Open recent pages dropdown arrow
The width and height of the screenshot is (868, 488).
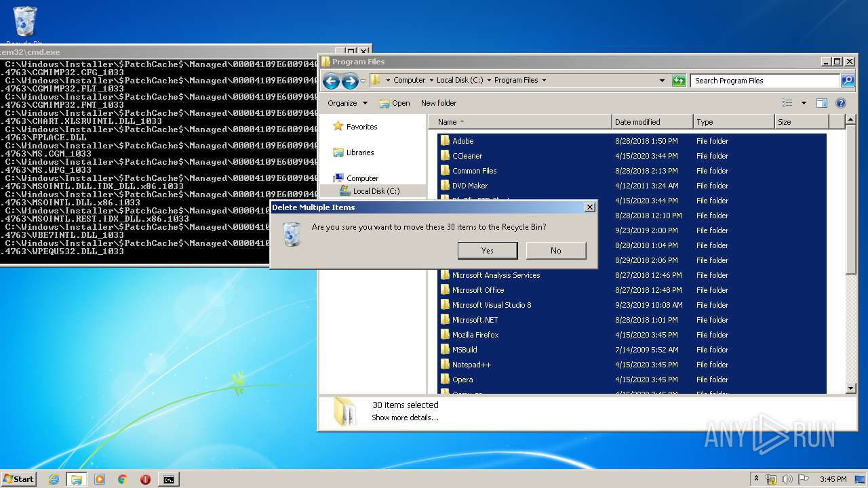[363, 81]
